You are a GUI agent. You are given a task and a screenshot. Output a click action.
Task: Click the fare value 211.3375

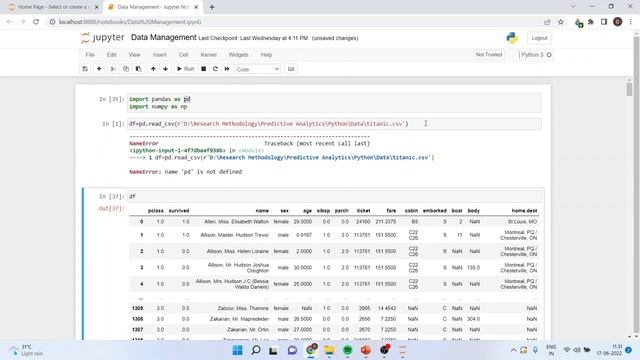386,222
